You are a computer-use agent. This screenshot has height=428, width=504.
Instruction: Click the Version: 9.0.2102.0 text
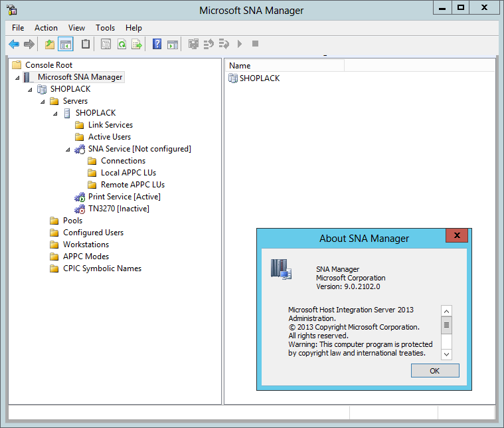click(348, 286)
